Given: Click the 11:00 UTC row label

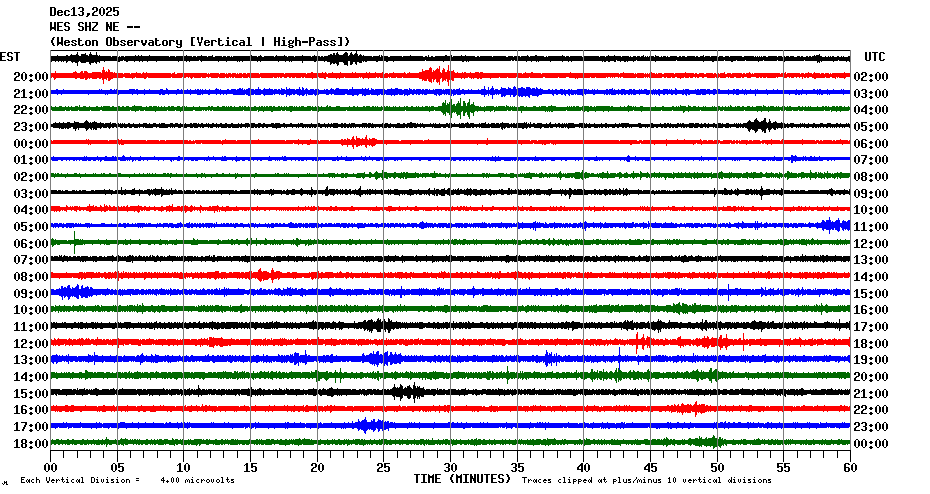Looking at the screenshot, I should pos(872,227).
